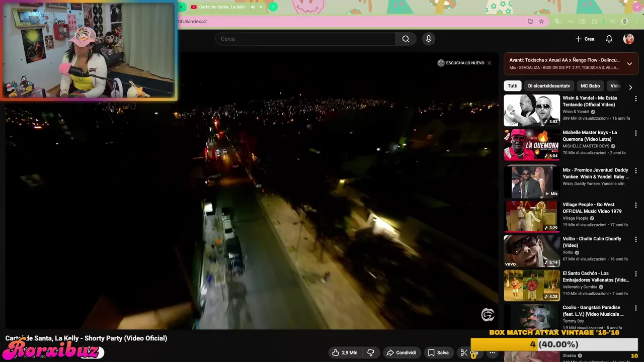This screenshot has height=362, width=644.
Task: Bookmark this page with star icon
Action: tap(541, 22)
